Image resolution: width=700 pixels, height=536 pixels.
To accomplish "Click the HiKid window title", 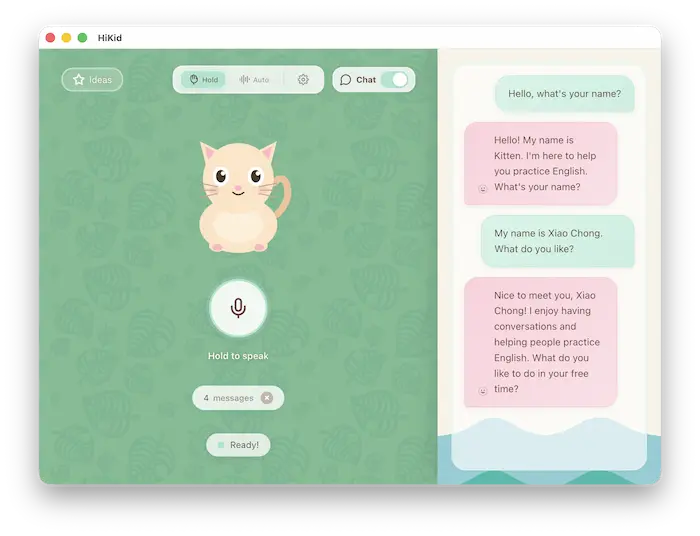I will point(110,38).
